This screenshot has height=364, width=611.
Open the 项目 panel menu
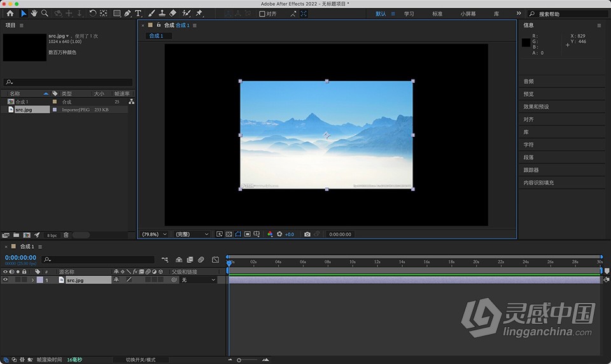[x=22, y=25]
